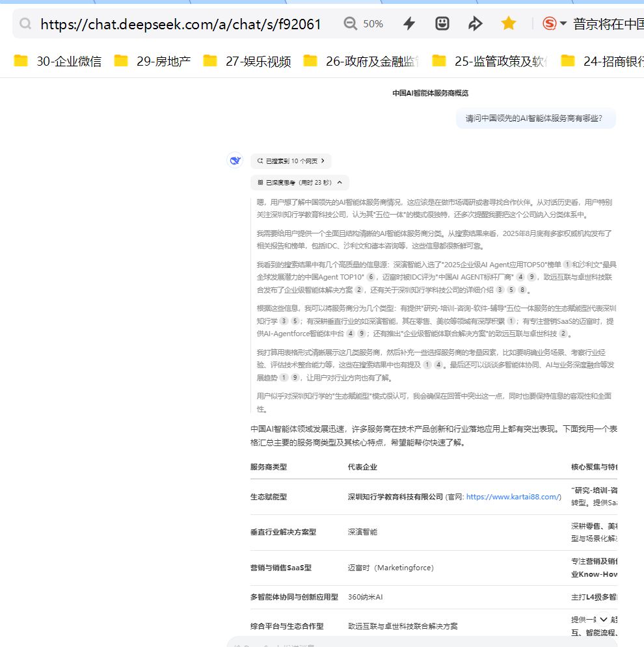Viewport: 644px width, 647px height.
Task: Click the smiley face browser icon
Action: [x=442, y=23]
